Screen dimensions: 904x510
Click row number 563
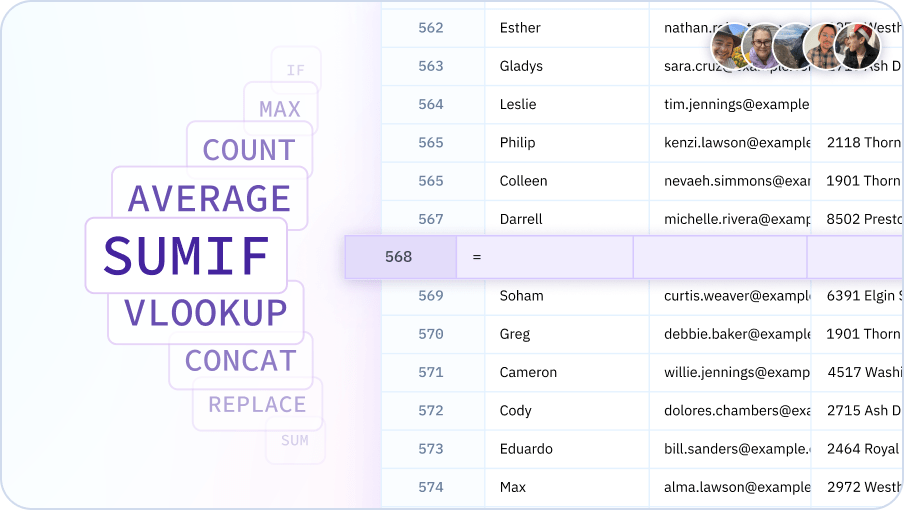click(x=431, y=66)
